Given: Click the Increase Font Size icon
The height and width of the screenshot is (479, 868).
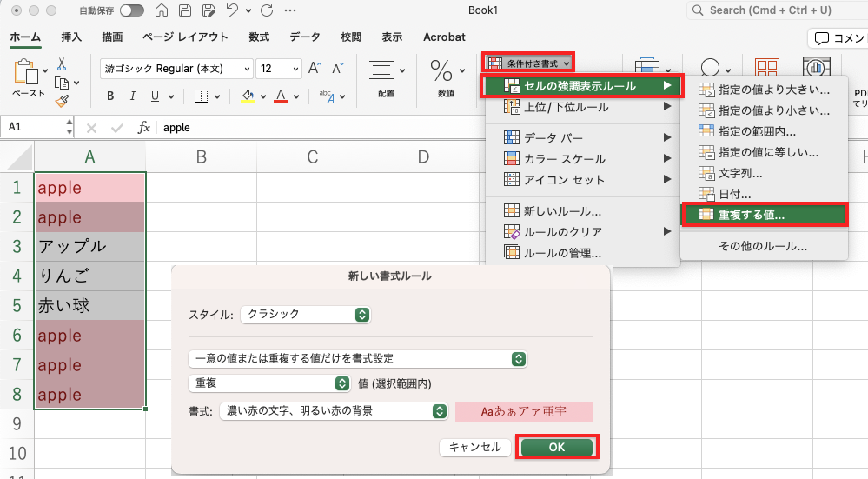Looking at the screenshot, I should click(x=315, y=69).
